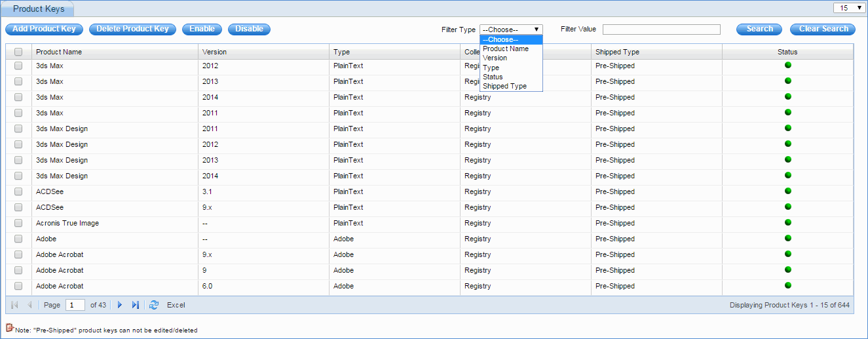The height and width of the screenshot is (339, 868).
Task: Click first page navigation arrow
Action: click(x=14, y=305)
